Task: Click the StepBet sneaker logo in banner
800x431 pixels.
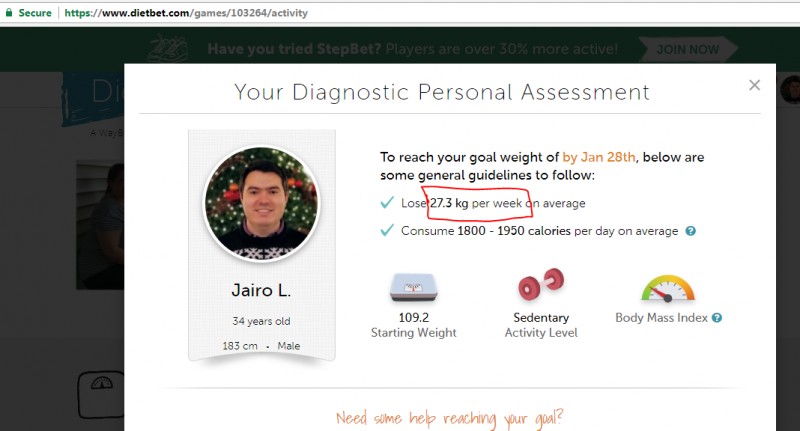Action: coord(168,48)
